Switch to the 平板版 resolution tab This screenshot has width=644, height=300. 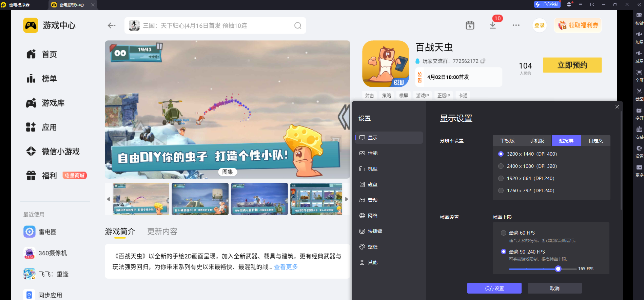[507, 141]
